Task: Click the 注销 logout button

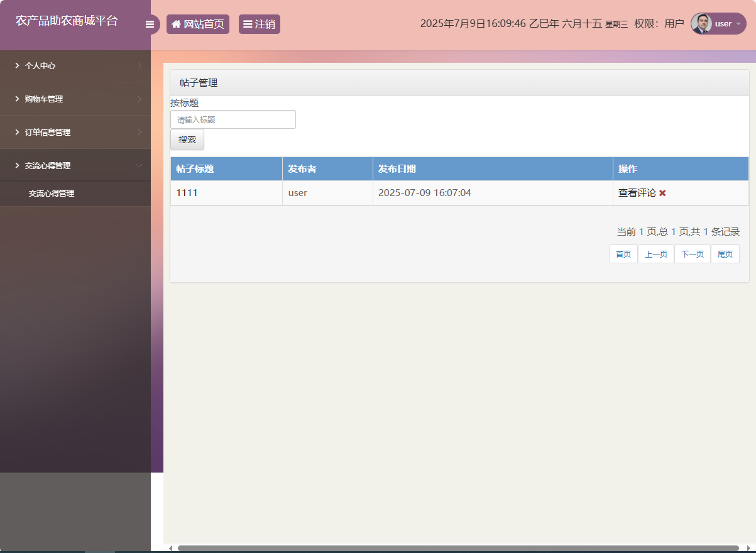Action: pyautogui.click(x=260, y=25)
